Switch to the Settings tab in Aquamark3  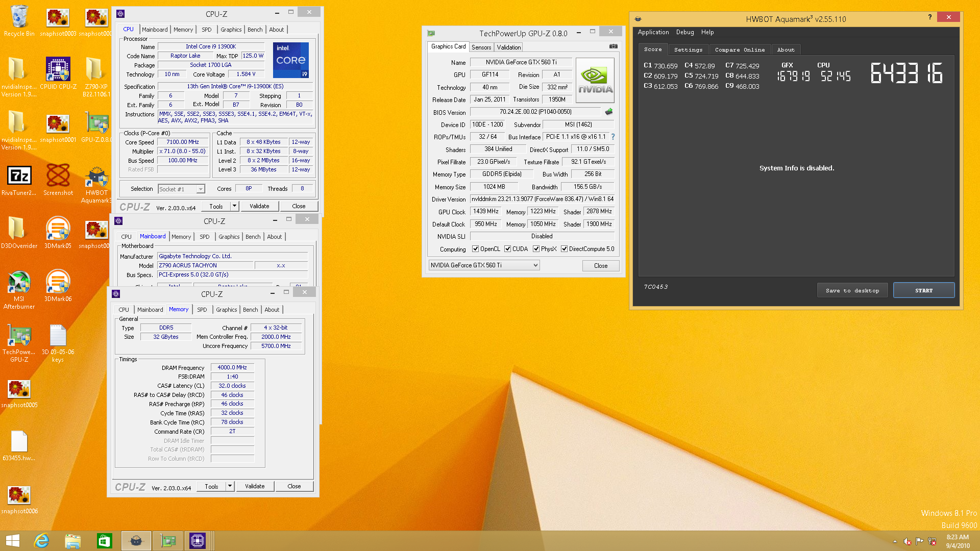(688, 49)
